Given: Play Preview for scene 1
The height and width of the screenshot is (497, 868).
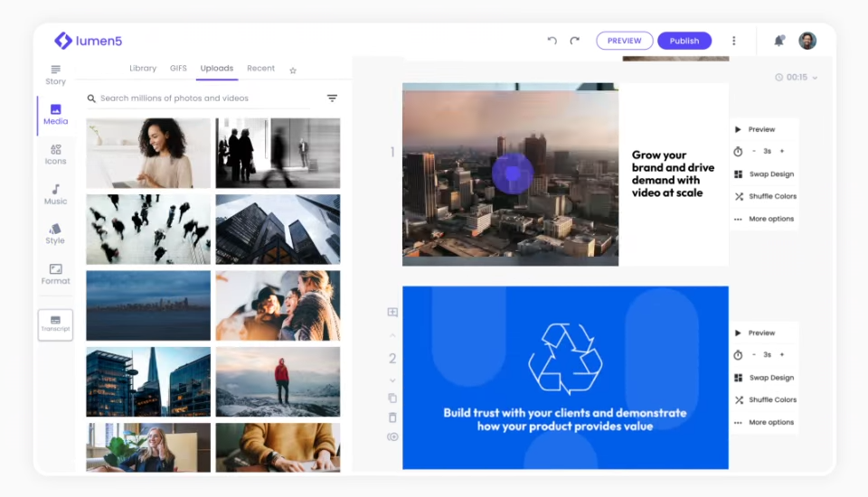Looking at the screenshot, I should (755, 129).
